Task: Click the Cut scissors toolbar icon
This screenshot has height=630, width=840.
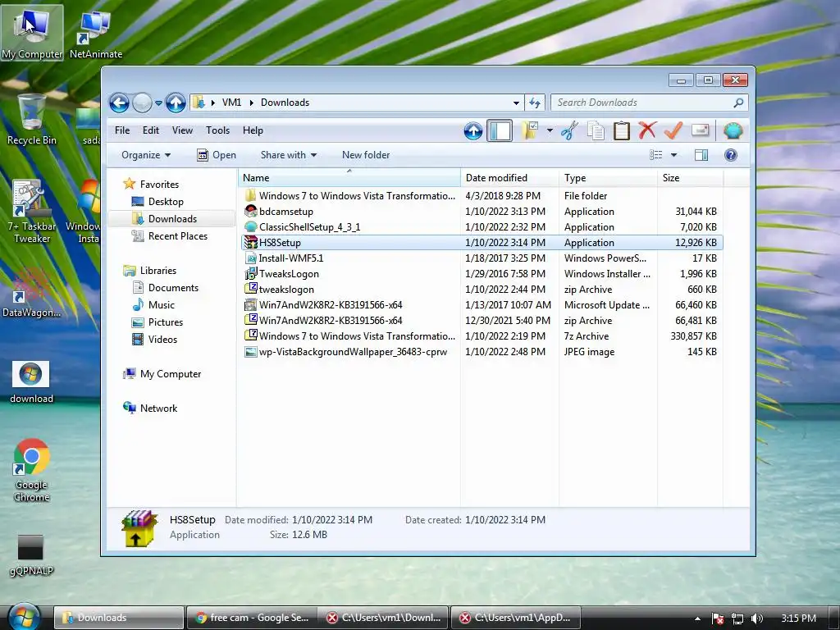Action: 569,130
